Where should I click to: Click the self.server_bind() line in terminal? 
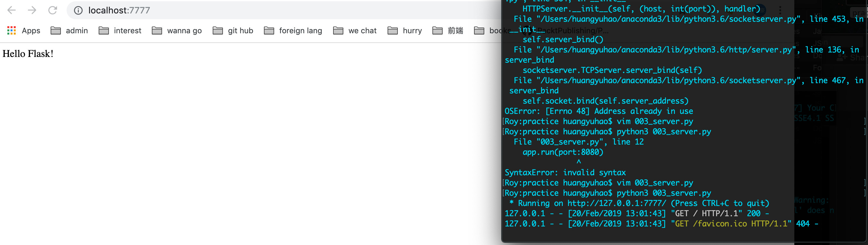(x=563, y=40)
